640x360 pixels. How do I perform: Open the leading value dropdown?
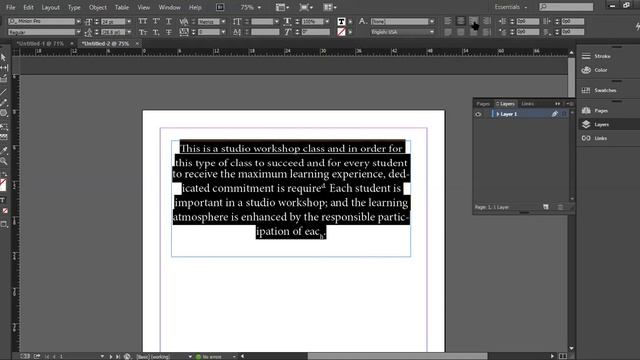129,32
